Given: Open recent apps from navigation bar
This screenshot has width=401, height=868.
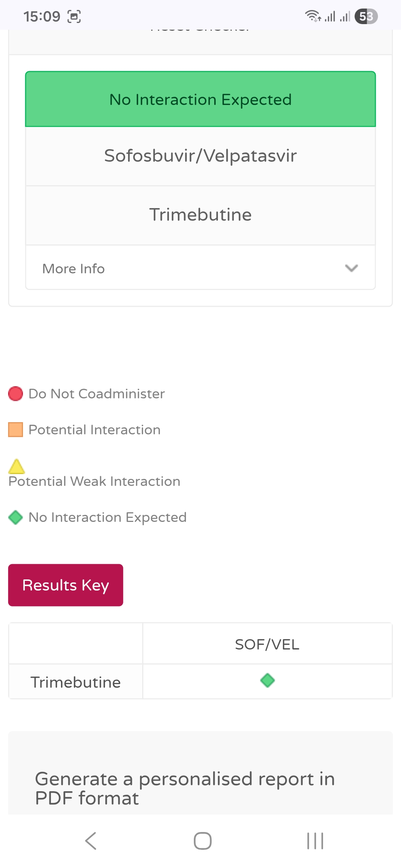Looking at the screenshot, I should (315, 841).
